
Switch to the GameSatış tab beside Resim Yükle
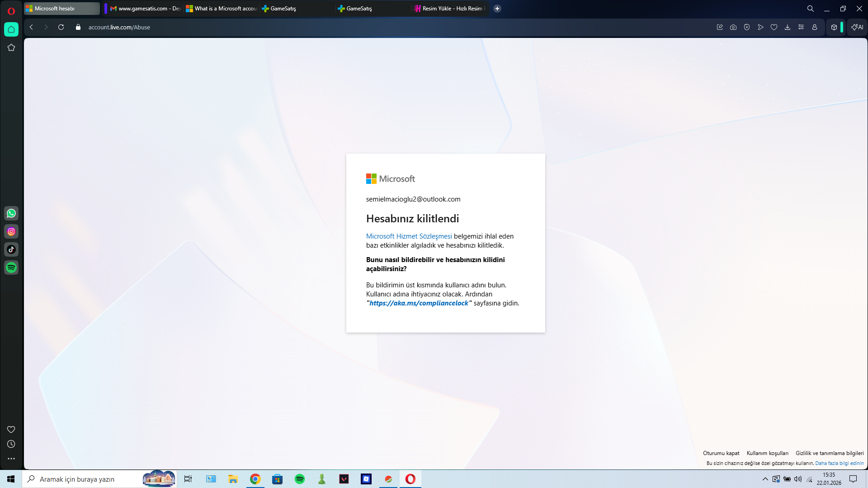pos(374,9)
